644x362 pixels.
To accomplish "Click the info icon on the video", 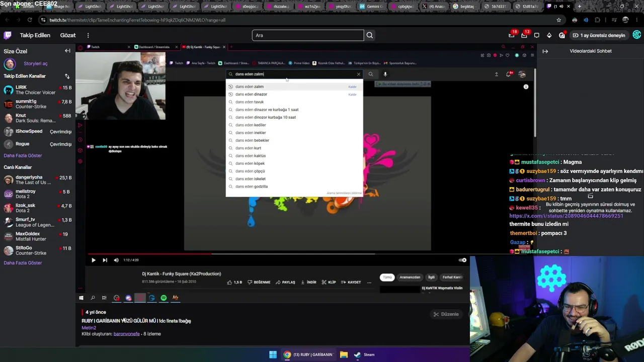I will [x=526, y=87].
